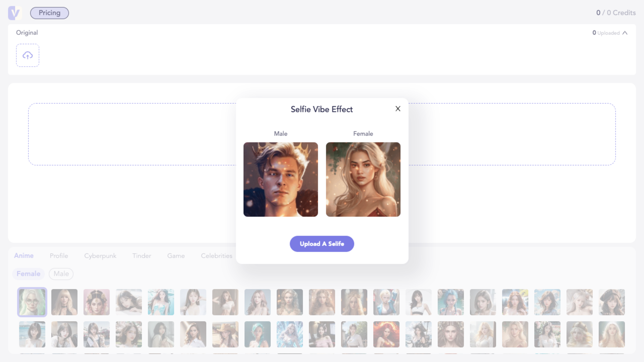
Task: Select the Anime tab in categories
Action: pos(24,255)
